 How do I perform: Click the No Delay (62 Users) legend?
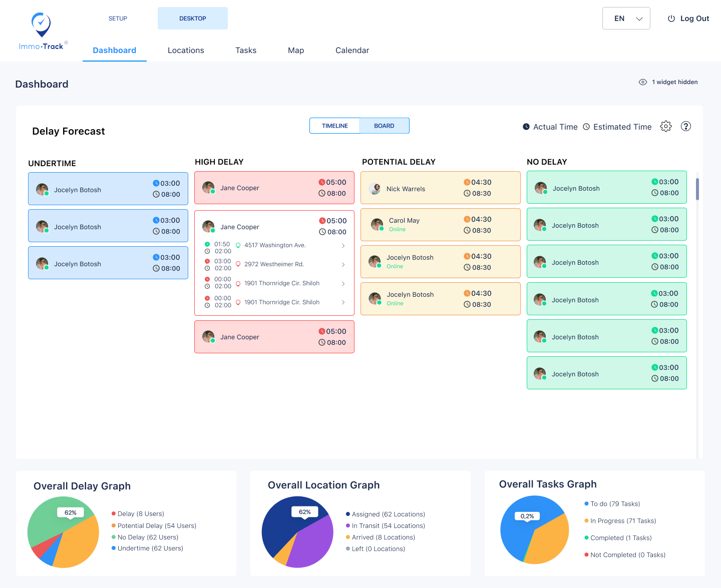pos(145,537)
